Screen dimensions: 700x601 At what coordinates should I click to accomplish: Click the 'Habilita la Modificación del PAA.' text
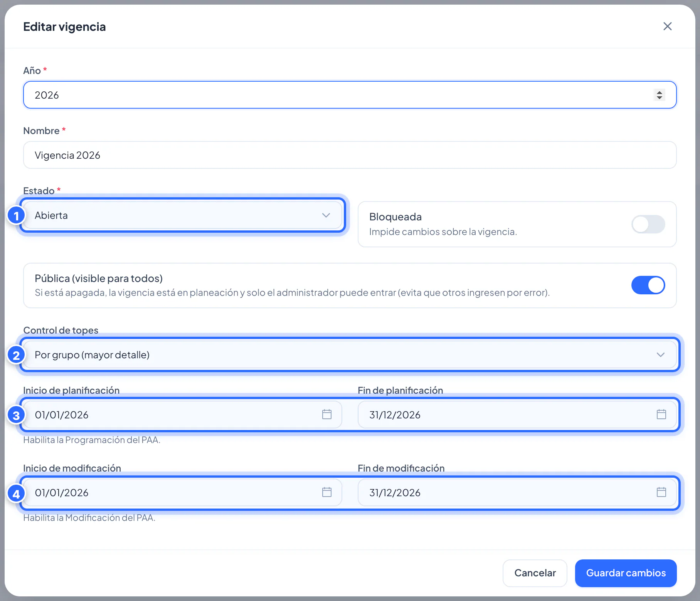[89, 518]
